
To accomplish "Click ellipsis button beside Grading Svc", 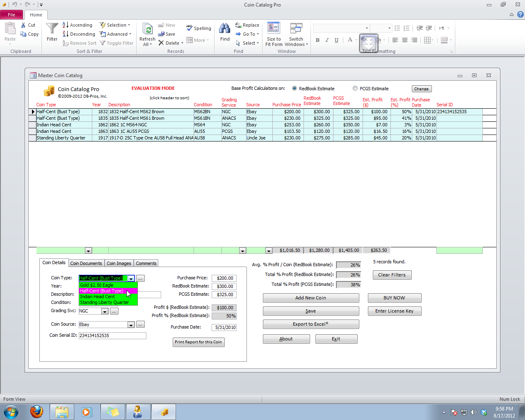I will 114,311.
